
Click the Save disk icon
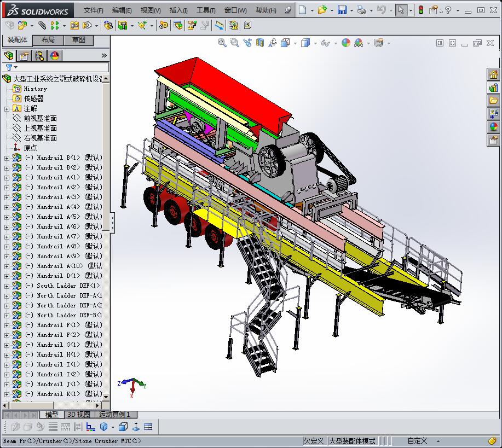tap(342, 10)
